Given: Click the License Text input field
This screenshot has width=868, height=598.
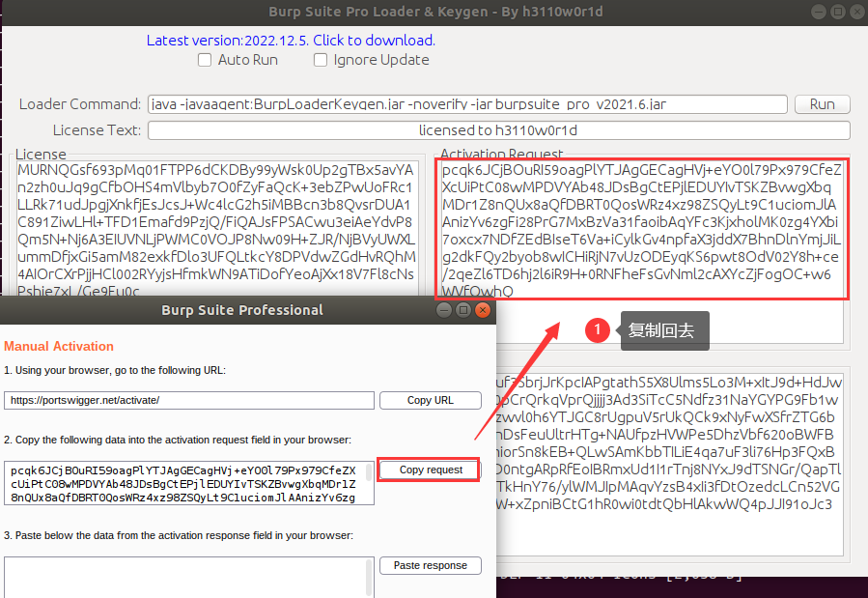Looking at the screenshot, I should (499, 130).
